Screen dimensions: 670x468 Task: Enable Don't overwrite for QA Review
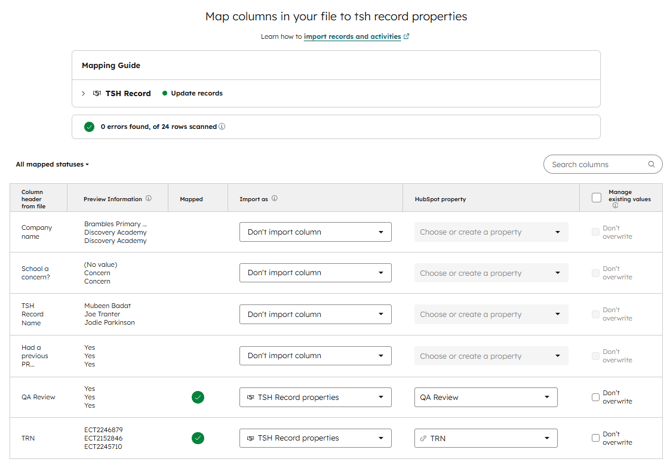tap(596, 397)
